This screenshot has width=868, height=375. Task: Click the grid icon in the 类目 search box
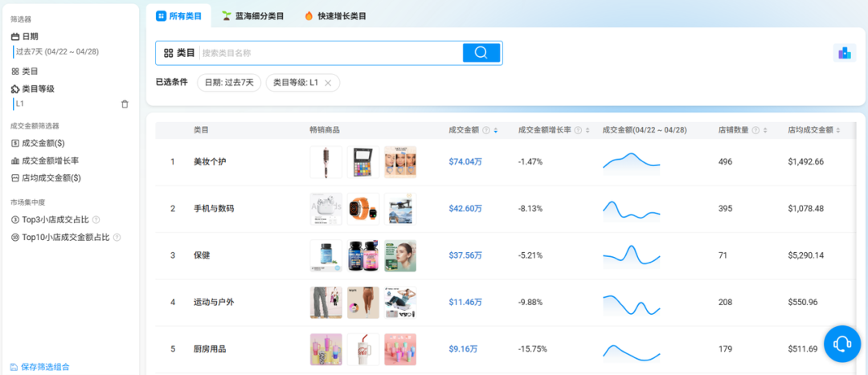click(168, 53)
